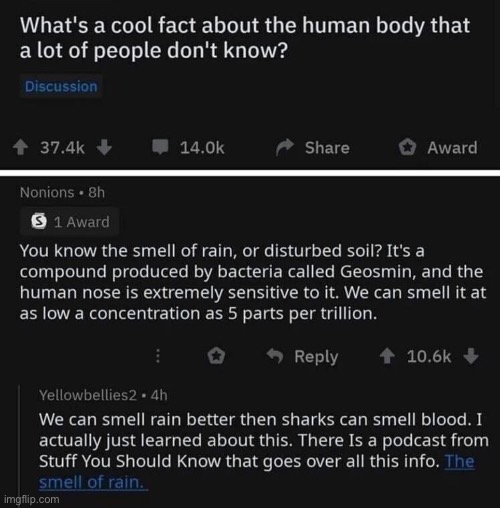
Task: Downvote the Nonions comment
Action: tap(471, 356)
